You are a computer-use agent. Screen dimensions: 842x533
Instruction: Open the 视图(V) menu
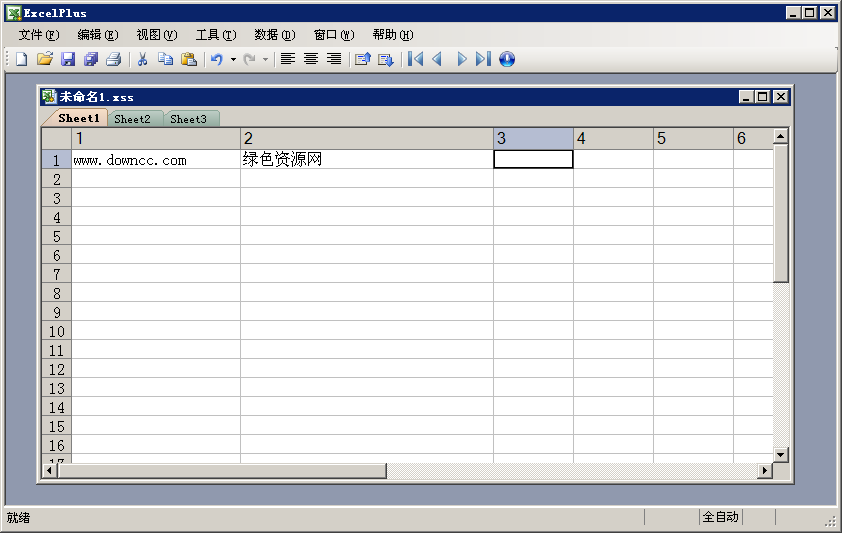[x=157, y=35]
